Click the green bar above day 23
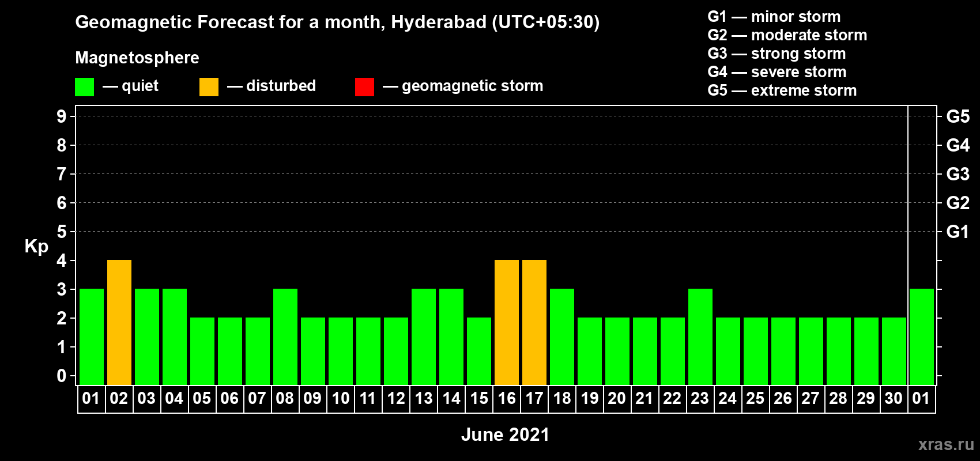This screenshot has height=461, width=980. [700, 337]
